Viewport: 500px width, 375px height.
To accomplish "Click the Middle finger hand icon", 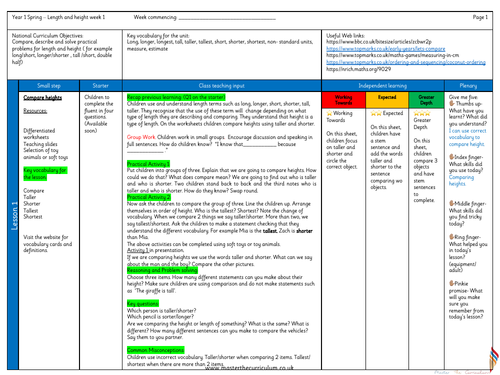I will click(452, 203).
